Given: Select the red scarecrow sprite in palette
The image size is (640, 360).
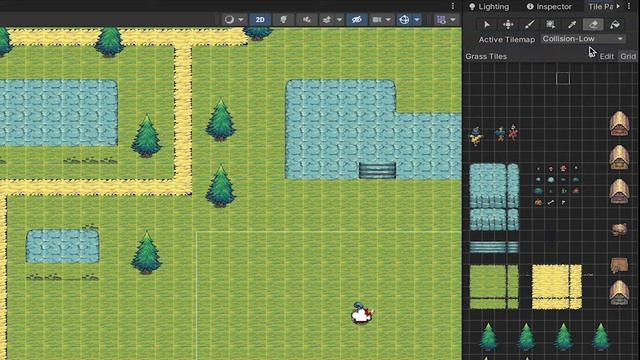Looking at the screenshot, I should pyautogui.click(x=513, y=133).
